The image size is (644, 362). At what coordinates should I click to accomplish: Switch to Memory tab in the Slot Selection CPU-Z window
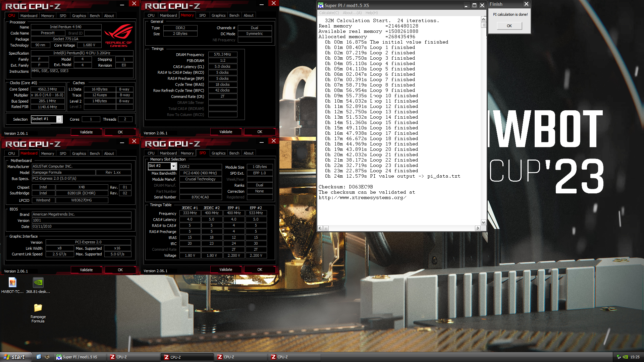coord(187,153)
